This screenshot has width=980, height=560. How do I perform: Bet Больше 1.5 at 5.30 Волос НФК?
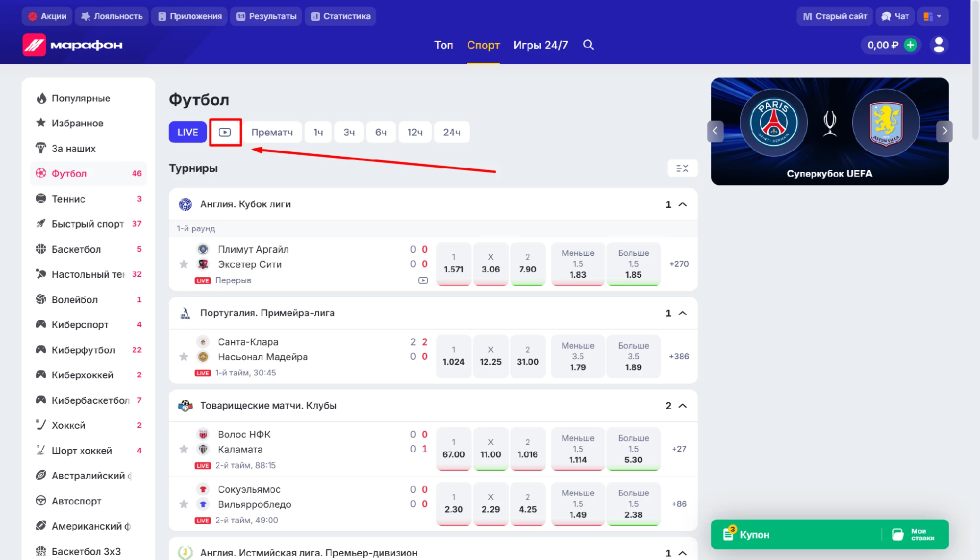pyautogui.click(x=633, y=449)
